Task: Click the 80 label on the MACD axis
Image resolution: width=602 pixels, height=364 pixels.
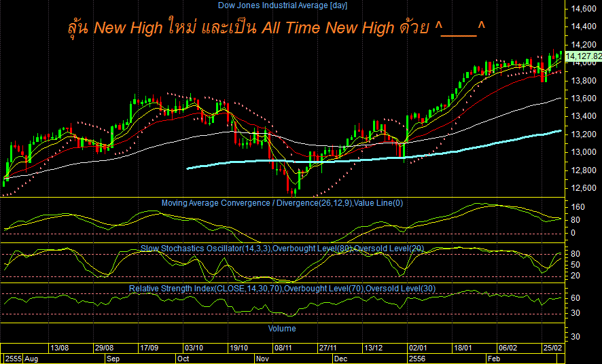Action: pos(575,220)
